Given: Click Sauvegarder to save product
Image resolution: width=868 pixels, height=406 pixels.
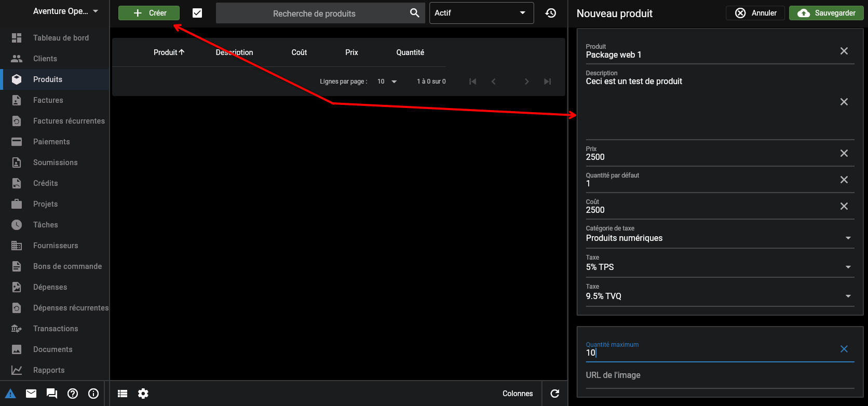Looking at the screenshot, I should point(826,13).
